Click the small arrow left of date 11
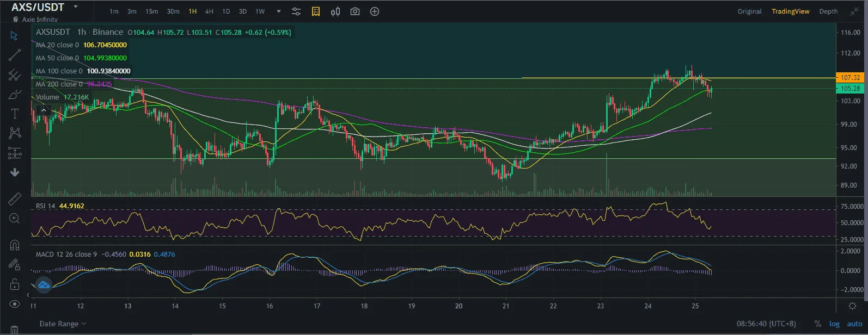868x335 pixels. click(x=28, y=296)
